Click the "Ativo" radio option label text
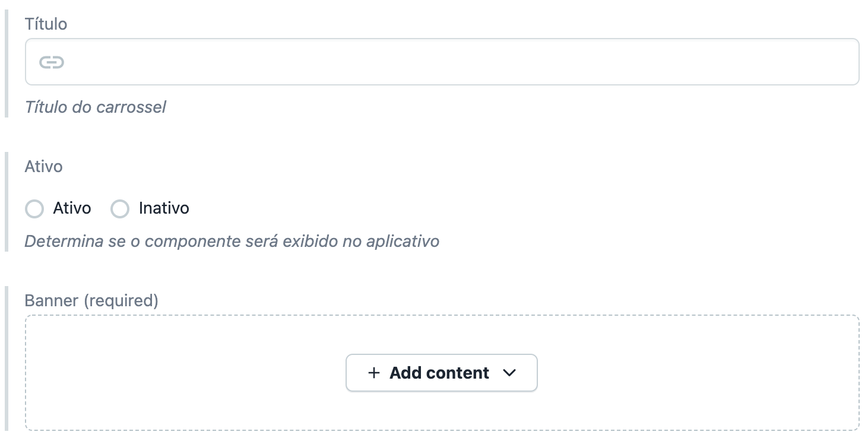This screenshot has height=438, width=868. [72, 208]
